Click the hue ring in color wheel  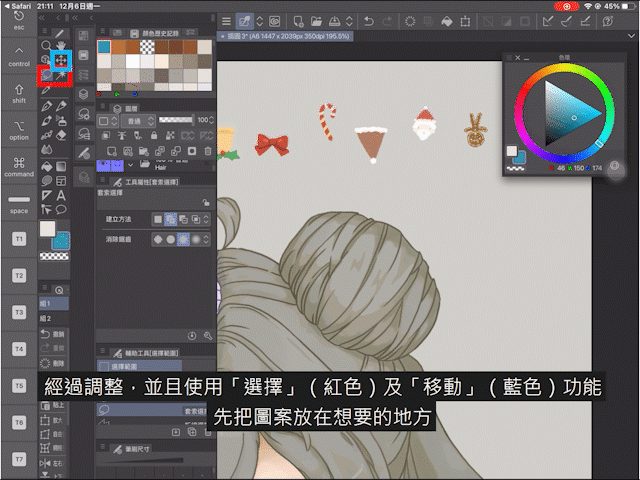pos(565,70)
